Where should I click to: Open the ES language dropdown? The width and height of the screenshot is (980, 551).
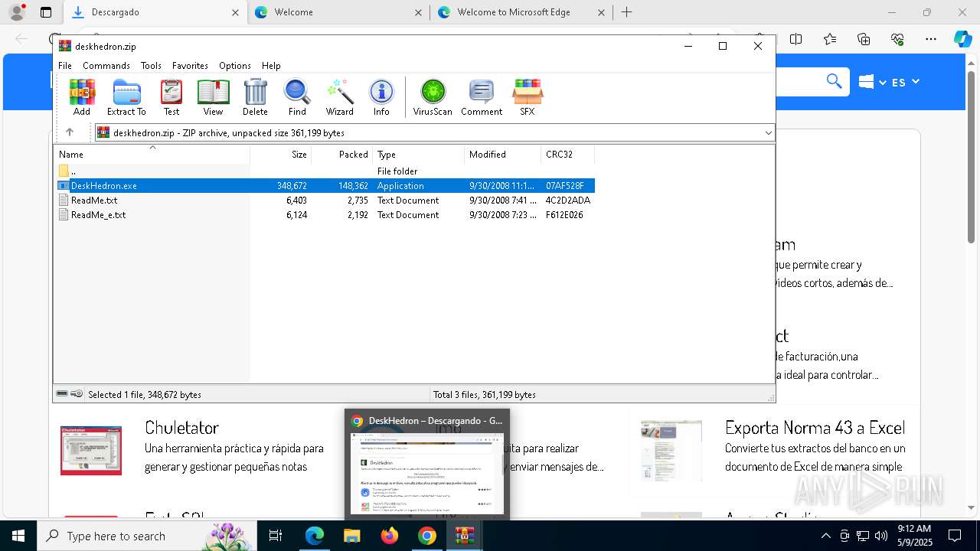[x=906, y=82]
